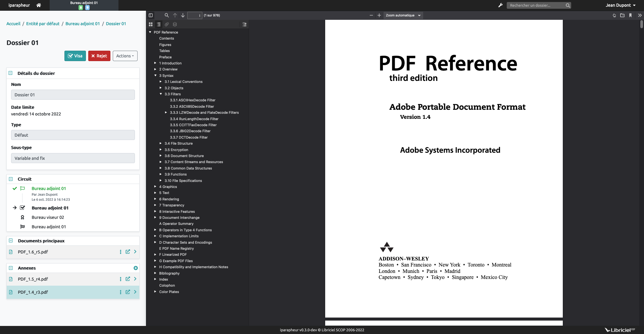Select Preface in the outline

coord(165,57)
